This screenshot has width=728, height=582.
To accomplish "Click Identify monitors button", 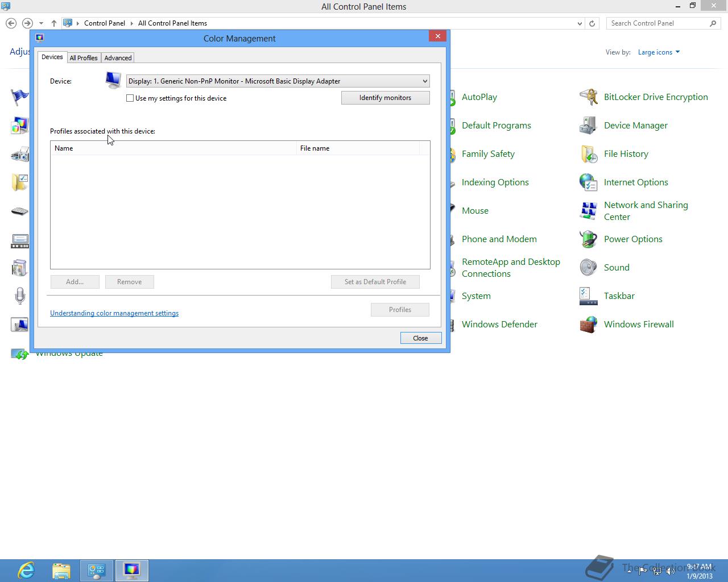I will (386, 98).
